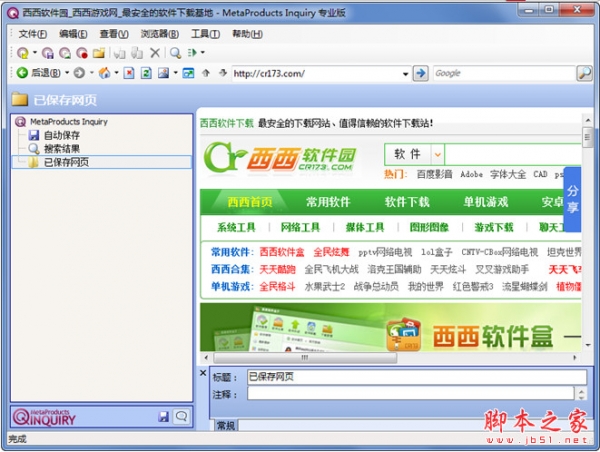Click the Refresh page icon
The width and height of the screenshot is (600, 452).
[x=146, y=73]
